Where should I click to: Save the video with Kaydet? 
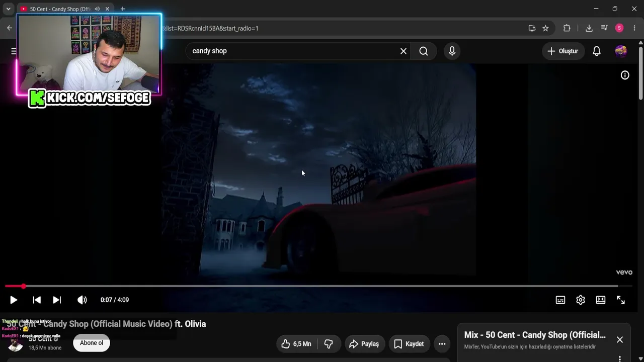pyautogui.click(x=409, y=344)
